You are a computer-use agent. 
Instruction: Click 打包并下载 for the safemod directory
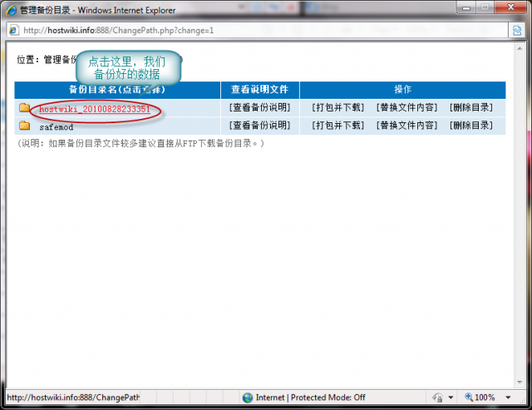pyautogui.click(x=337, y=126)
